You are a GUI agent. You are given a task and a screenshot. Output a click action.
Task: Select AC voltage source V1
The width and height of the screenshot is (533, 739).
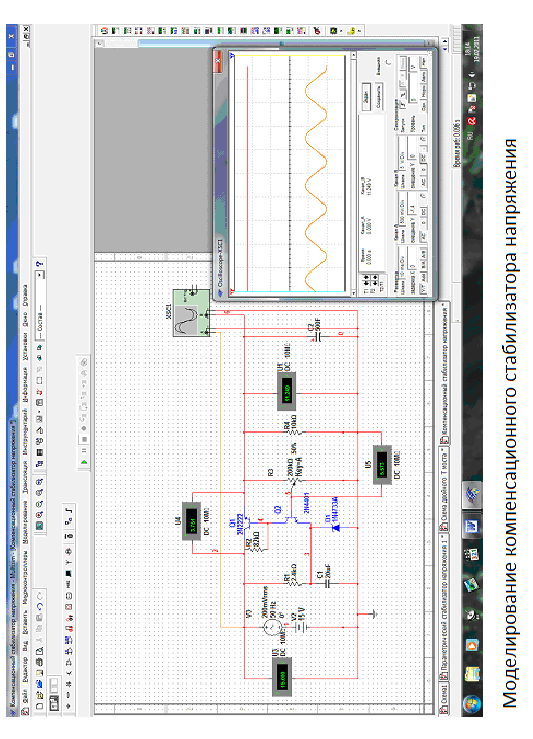272,627
